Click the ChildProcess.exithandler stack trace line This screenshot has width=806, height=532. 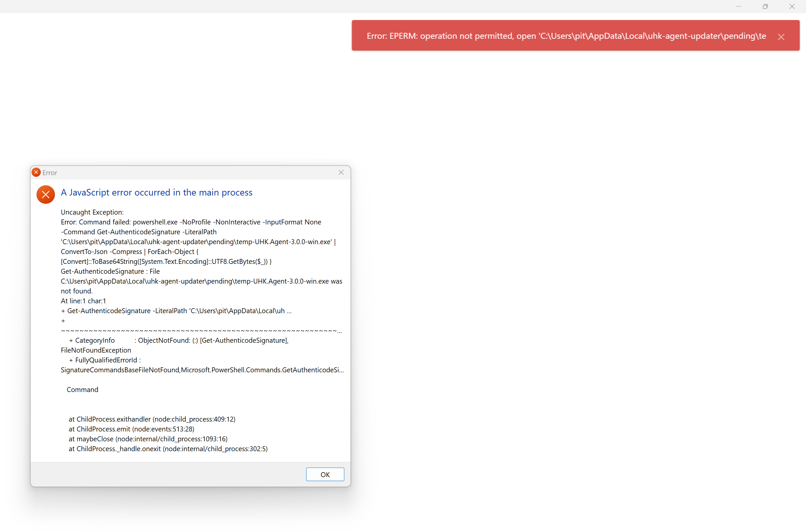click(x=152, y=419)
